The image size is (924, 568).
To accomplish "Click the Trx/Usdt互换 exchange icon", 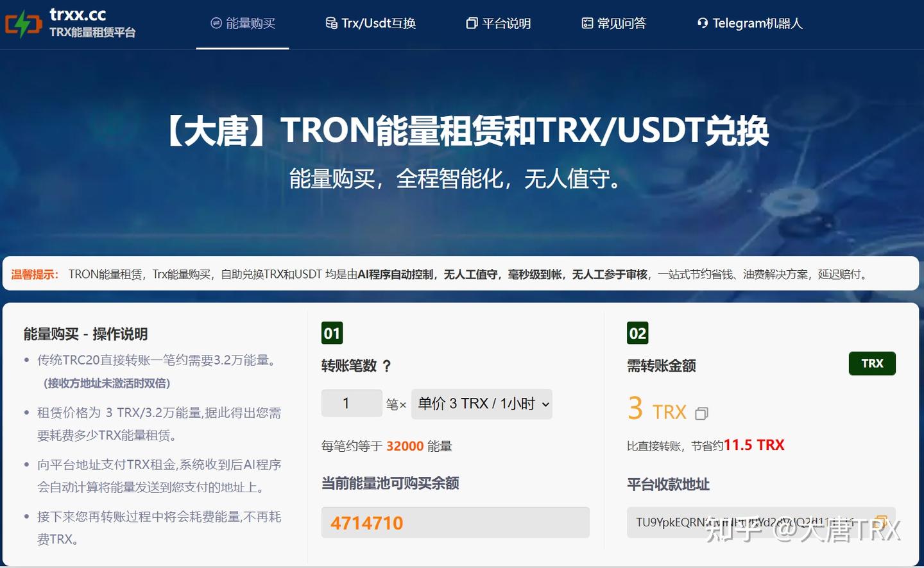I will [331, 23].
